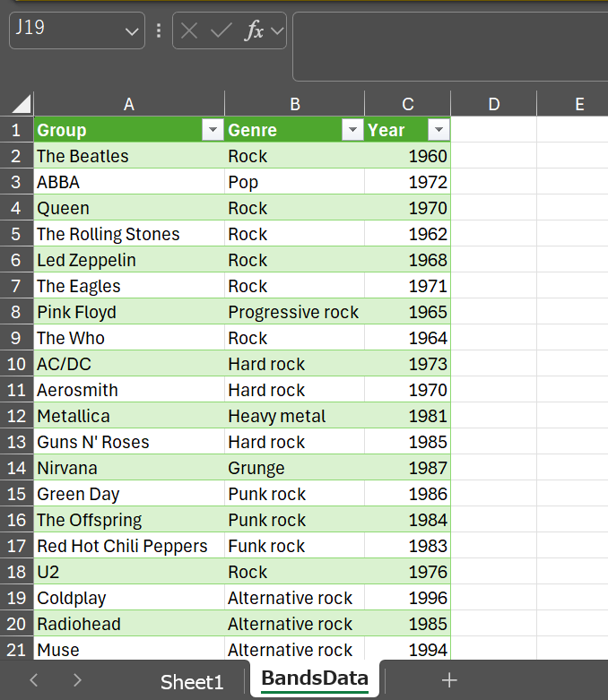
Task: Click the Pop genre cell
Action: (x=295, y=182)
